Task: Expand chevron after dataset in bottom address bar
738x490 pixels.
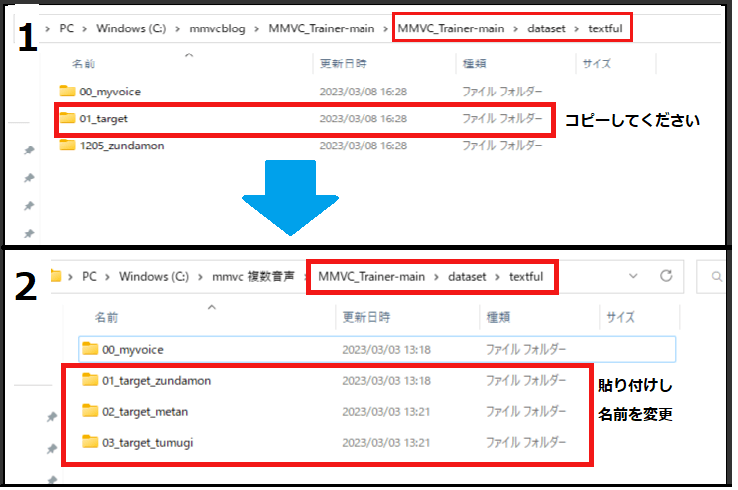Action: point(497,277)
